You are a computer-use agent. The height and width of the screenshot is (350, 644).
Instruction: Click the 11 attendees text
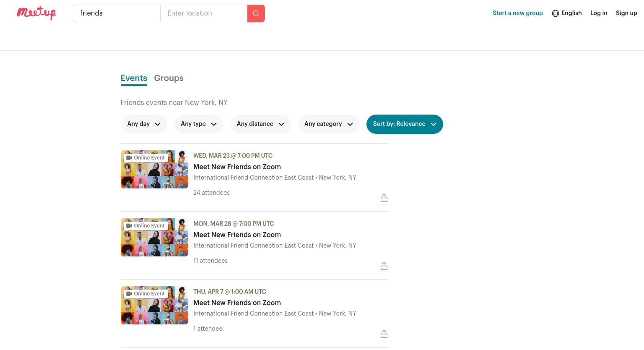pyautogui.click(x=210, y=261)
